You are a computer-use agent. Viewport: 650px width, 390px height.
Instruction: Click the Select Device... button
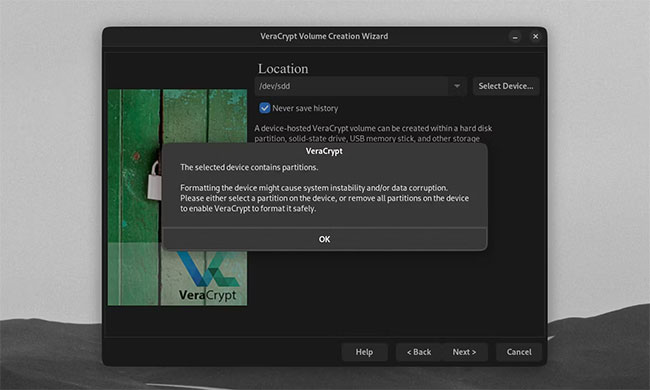(x=506, y=86)
